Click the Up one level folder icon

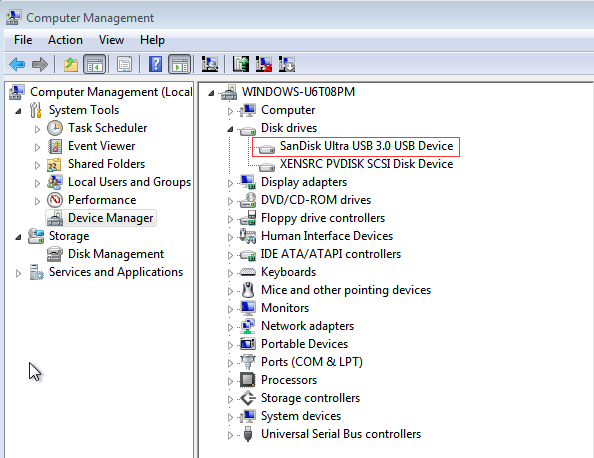[71, 64]
